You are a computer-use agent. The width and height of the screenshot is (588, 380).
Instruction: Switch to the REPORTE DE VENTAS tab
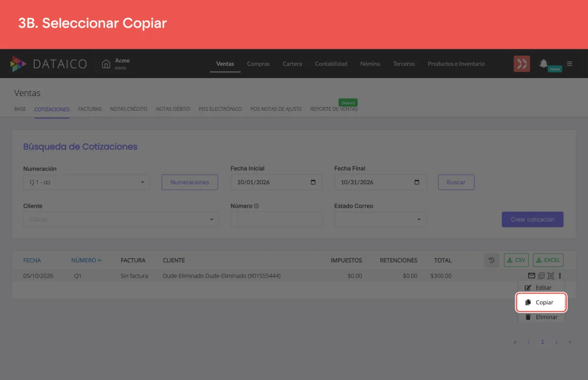(x=334, y=109)
